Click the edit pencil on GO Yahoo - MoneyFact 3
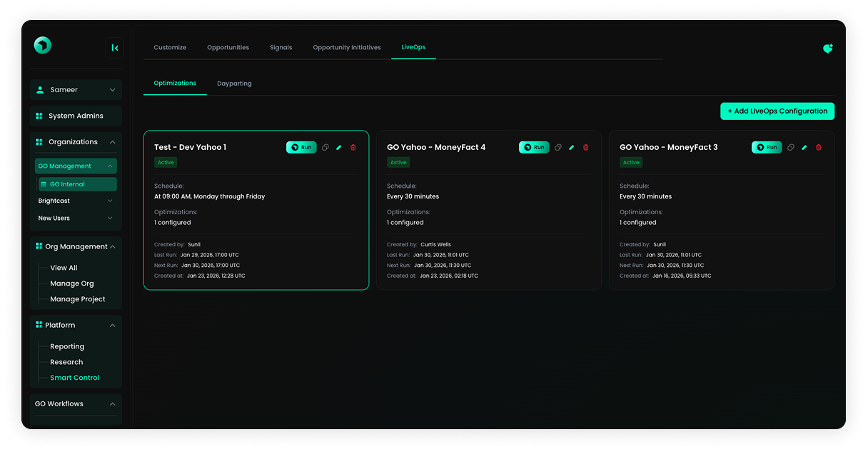868x452 pixels. 804,147
